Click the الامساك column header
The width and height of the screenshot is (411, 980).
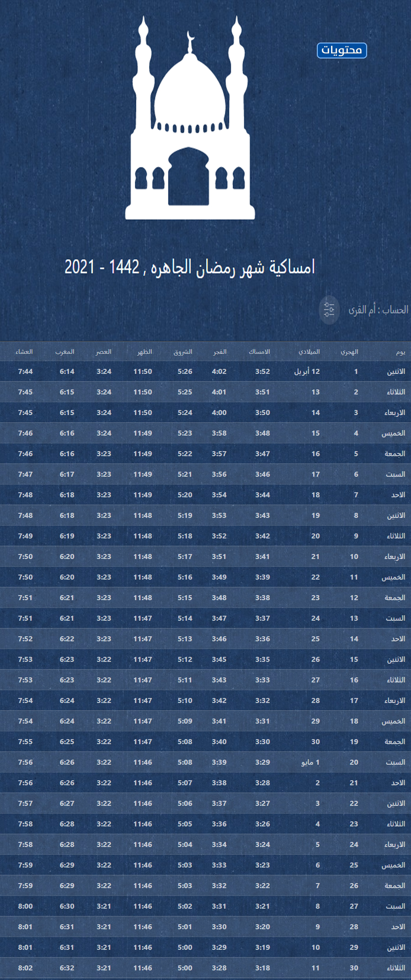pyautogui.click(x=259, y=352)
